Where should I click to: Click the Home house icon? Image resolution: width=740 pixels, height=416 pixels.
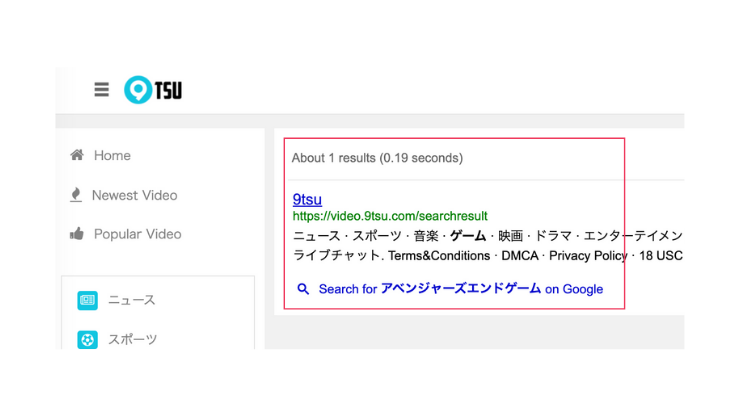[76, 155]
